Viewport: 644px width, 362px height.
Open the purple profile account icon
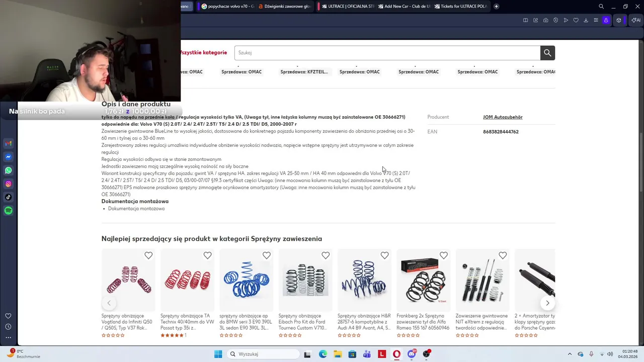coord(606,20)
